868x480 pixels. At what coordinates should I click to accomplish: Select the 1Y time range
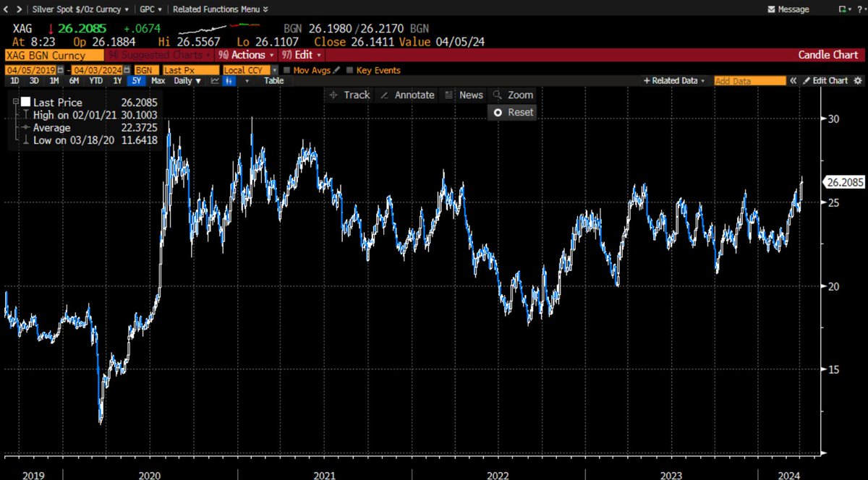click(x=117, y=81)
